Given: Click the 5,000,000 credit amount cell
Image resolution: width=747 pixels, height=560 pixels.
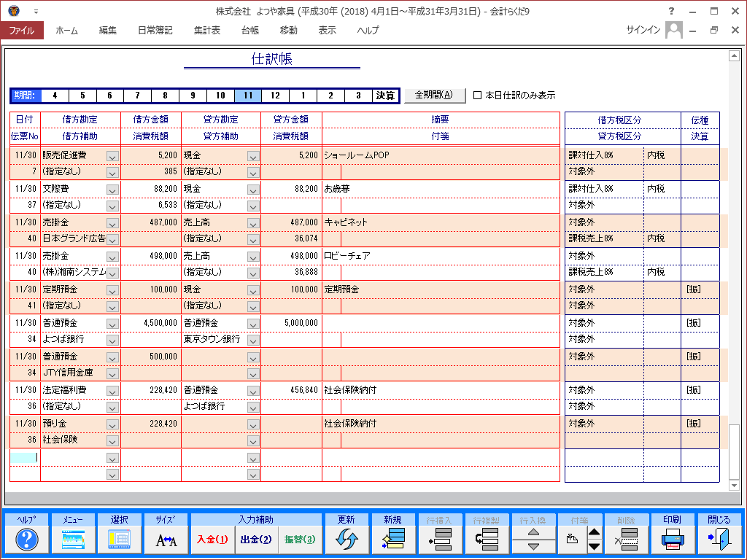Looking at the screenshot, I should pos(291,323).
